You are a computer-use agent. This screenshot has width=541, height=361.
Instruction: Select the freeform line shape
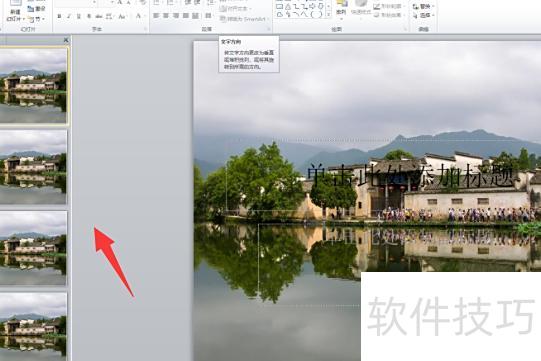click(304, 14)
